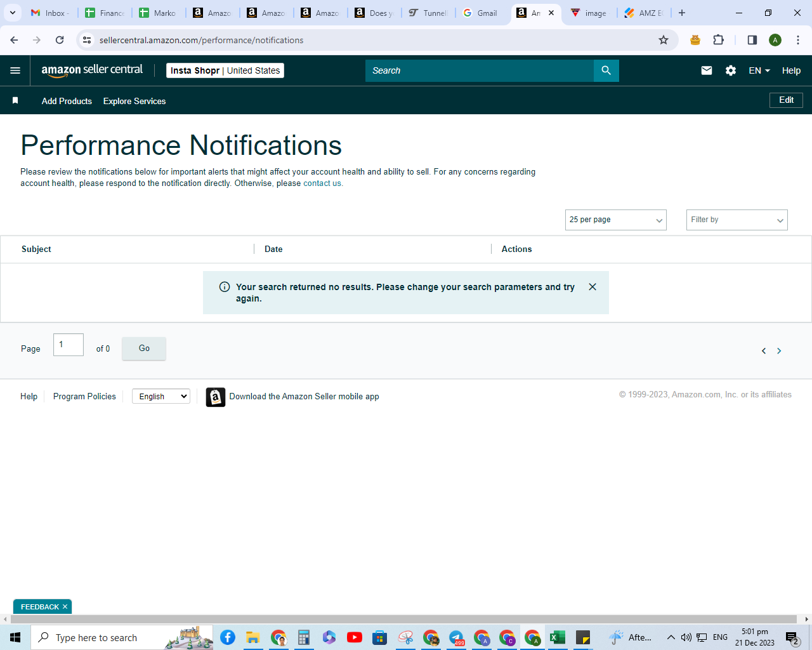
Task: Sort by the Subject column header
Action: tap(36, 249)
